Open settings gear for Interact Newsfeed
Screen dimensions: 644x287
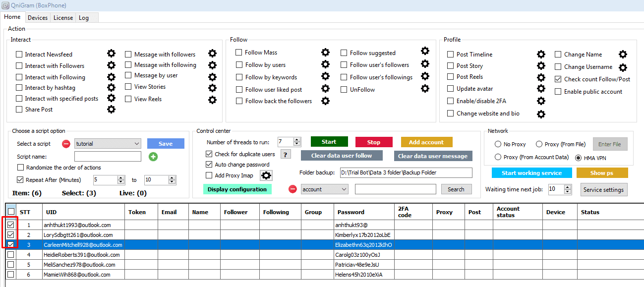(x=112, y=54)
